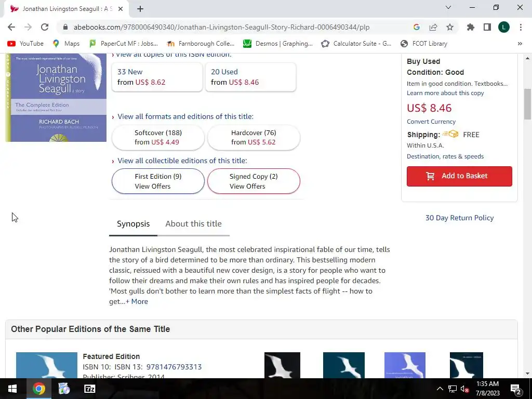Add the book to basket
Viewport: 532px width, 399px height.
click(459, 176)
